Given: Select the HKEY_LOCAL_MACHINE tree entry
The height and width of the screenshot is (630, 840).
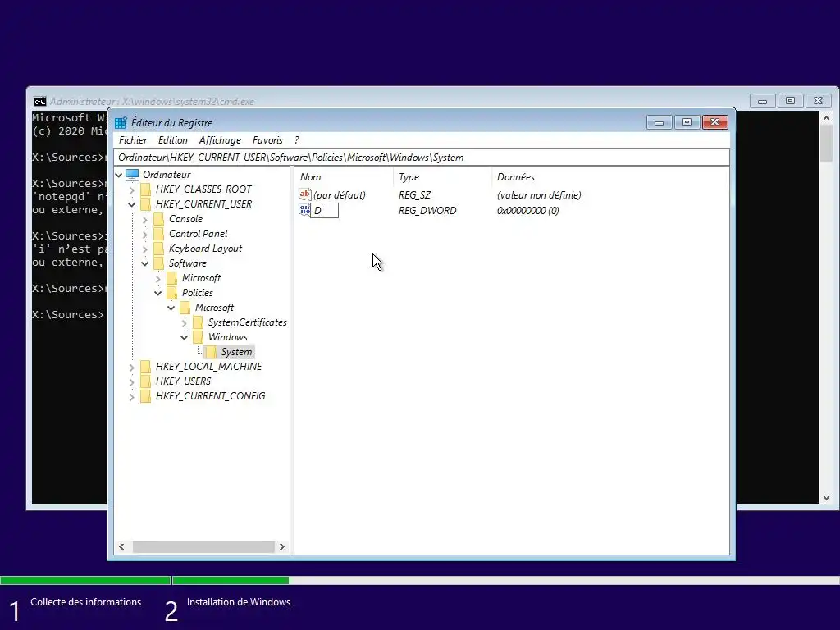Looking at the screenshot, I should (208, 367).
